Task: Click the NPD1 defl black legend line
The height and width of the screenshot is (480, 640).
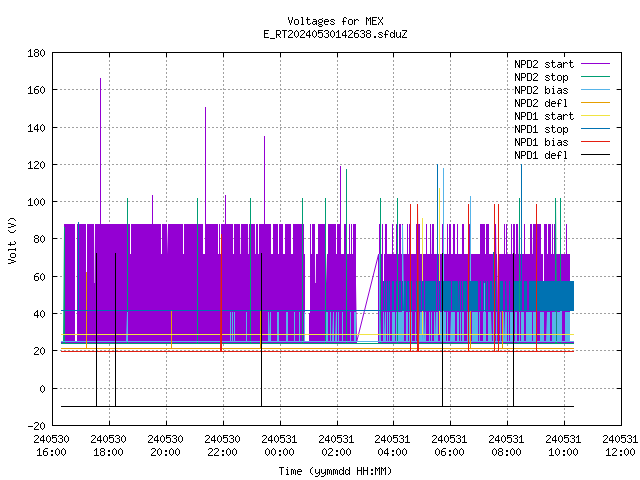Action: click(595, 155)
